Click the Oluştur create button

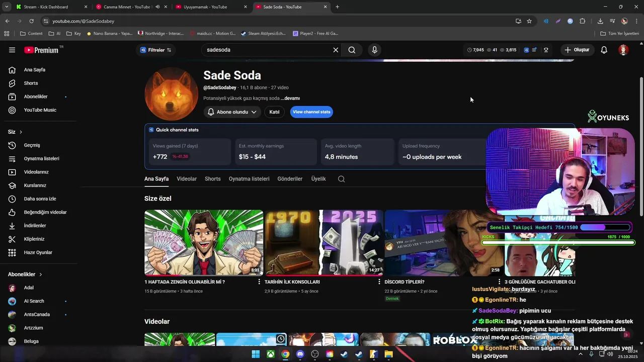[577, 50]
